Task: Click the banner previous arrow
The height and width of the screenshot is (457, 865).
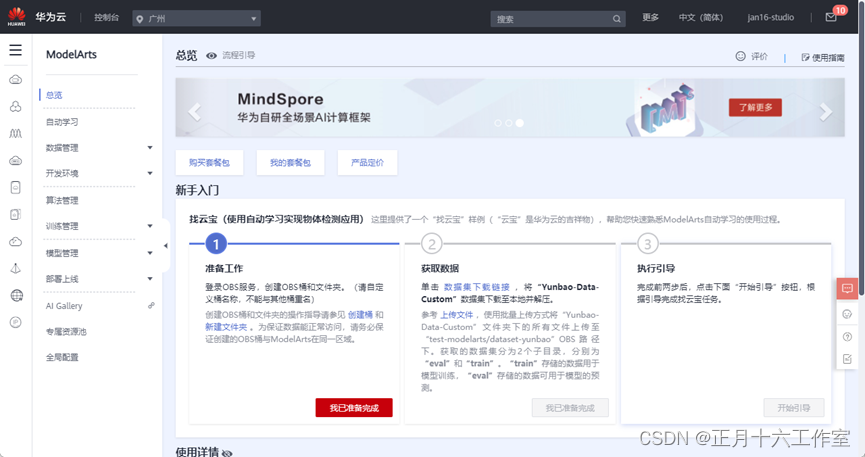Action: [x=194, y=112]
